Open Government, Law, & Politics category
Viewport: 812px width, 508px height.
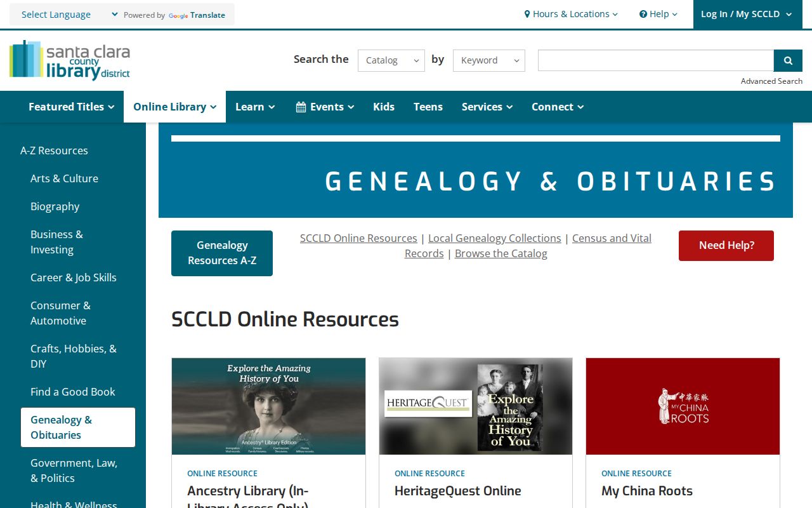(74, 471)
